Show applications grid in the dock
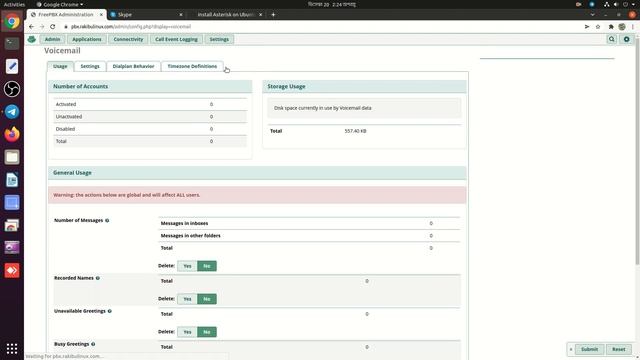The image size is (640, 360). pyautogui.click(x=12, y=349)
